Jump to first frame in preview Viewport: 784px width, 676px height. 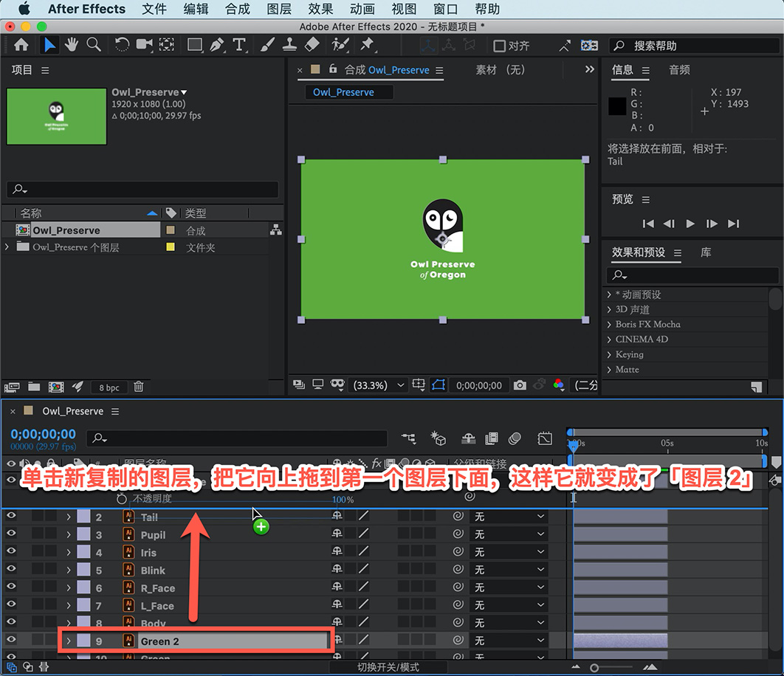[x=648, y=224]
